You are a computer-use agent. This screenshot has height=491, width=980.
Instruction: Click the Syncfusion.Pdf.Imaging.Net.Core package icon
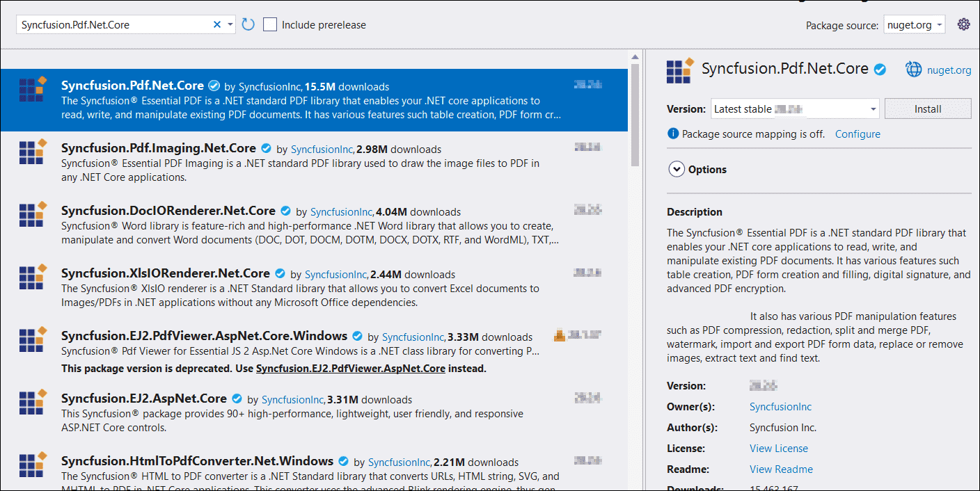click(33, 152)
